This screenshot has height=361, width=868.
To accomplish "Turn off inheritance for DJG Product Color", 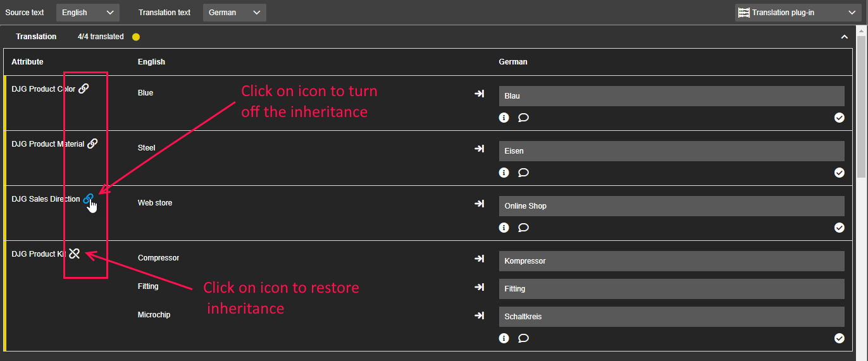I will 84,89.
